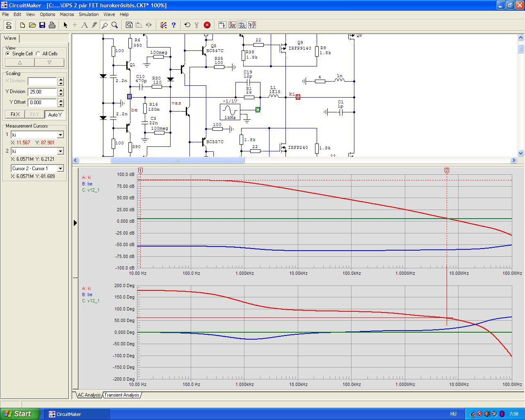Expand the Cursor 2 - Cursor 1 dropdown

coord(60,169)
